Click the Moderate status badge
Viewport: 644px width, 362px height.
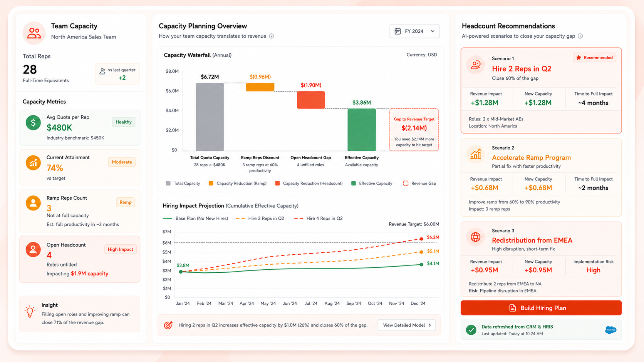(122, 162)
